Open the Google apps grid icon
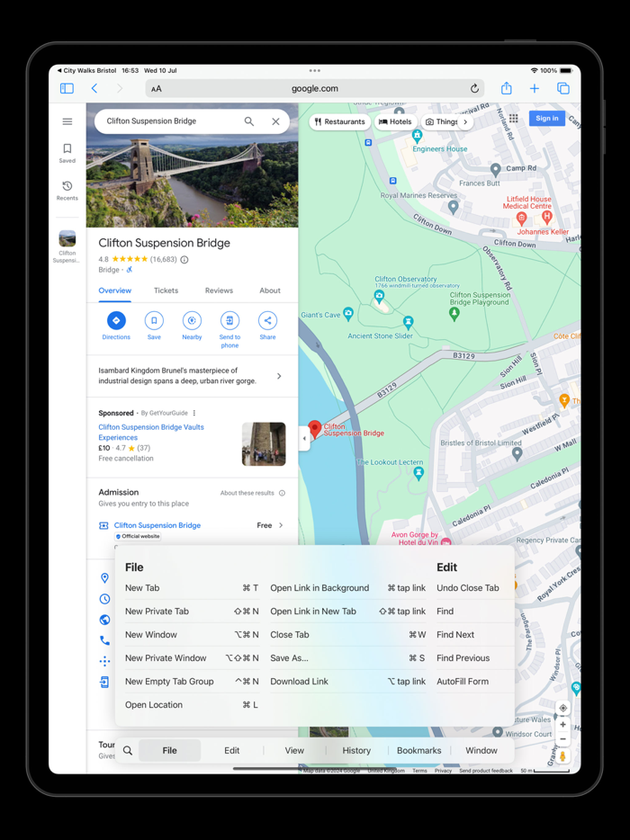630x840 pixels. tap(514, 119)
